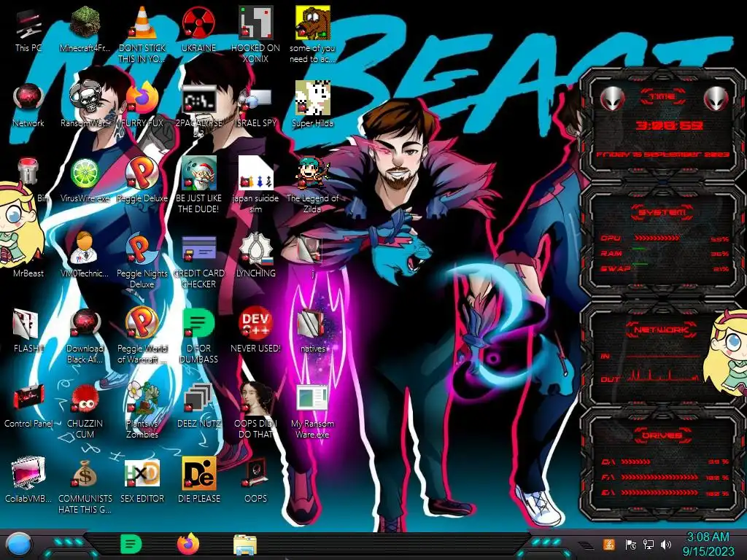Click the Start orb on taskbar
Screen dimensions: 747x560
(x=18, y=545)
